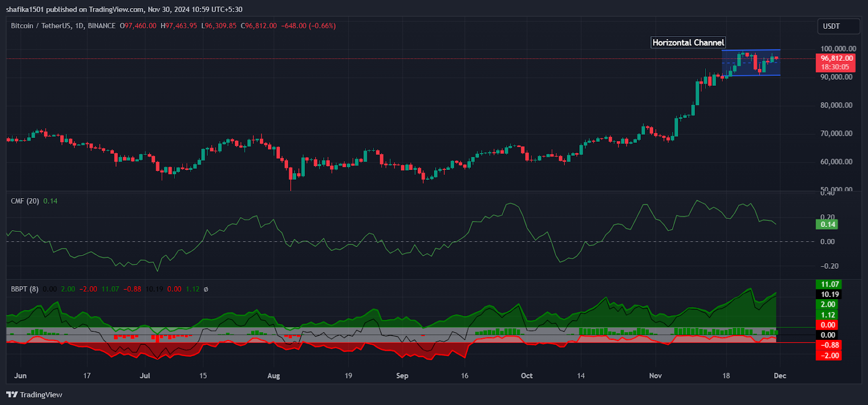Click the black 10.19 BBPT axis tag
Screen dimensions: 868x405
(829, 294)
